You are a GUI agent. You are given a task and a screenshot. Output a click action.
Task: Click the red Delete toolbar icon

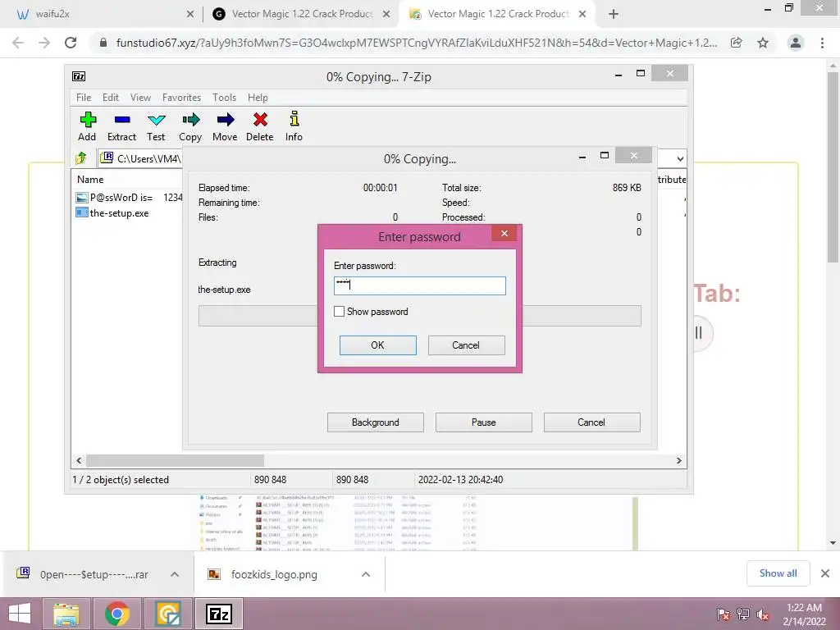coord(260,120)
